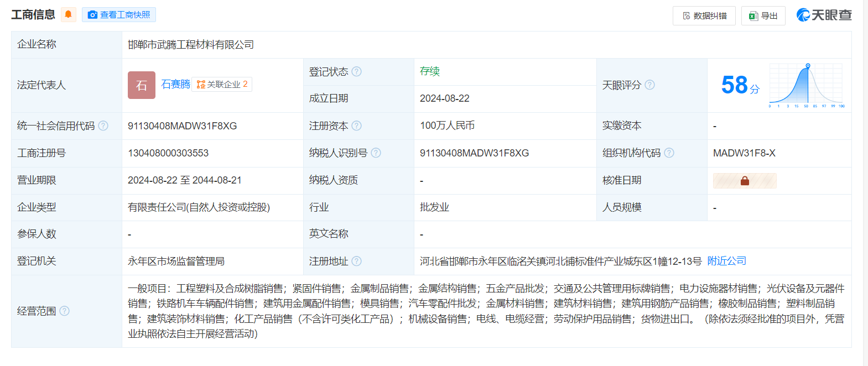The width and height of the screenshot is (868, 366).
Task: Click help icon next to 纳税人识别号
Action: tap(376, 153)
